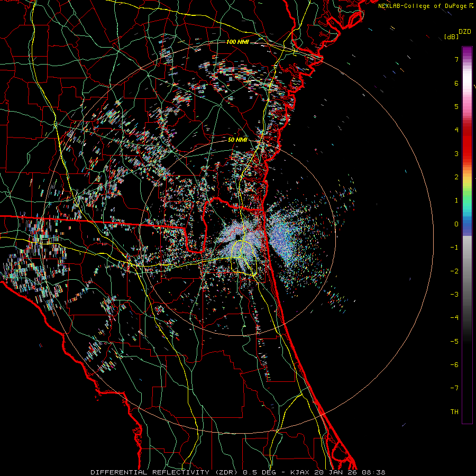Click the -6 value on the color scale
Image resolution: width=476 pixels, height=476 pixels.
[x=454, y=365]
